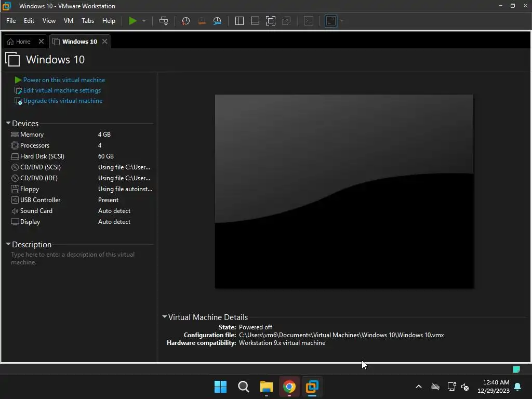The width and height of the screenshot is (532, 399).
Task: Collapse the Description section
Action: pos(8,244)
